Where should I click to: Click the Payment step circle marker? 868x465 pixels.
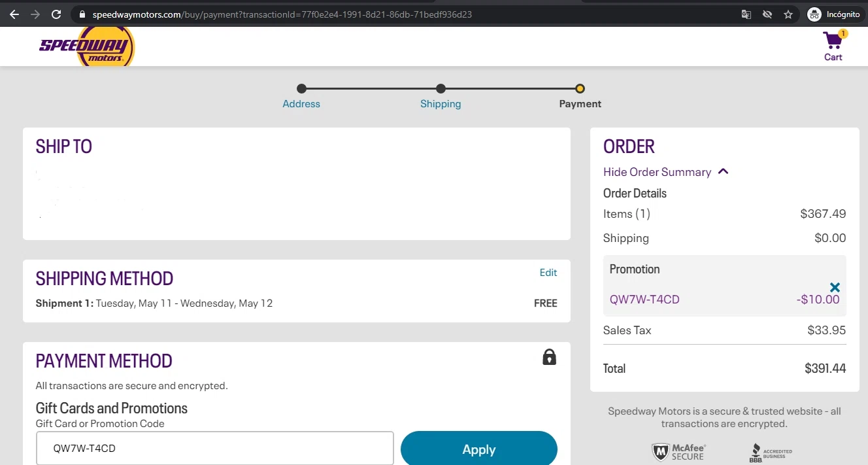580,88
